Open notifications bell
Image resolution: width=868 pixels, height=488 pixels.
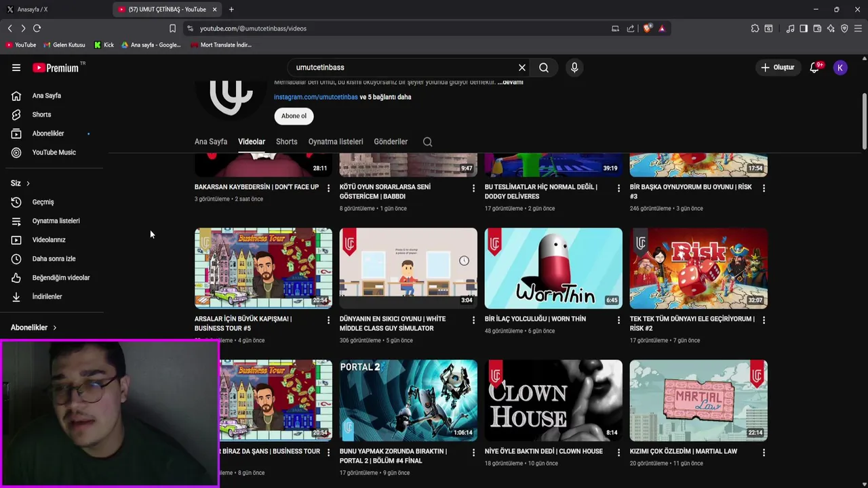(814, 68)
